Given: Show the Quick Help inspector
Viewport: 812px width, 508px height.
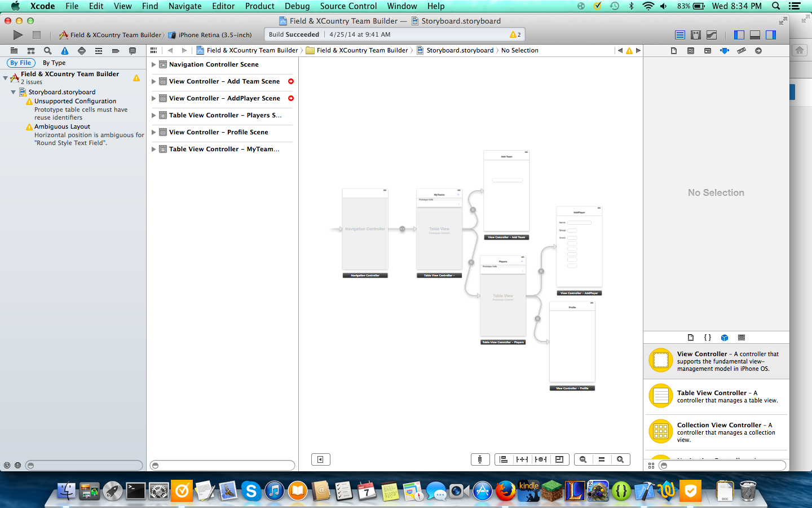Looking at the screenshot, I should tap(691, 51).
